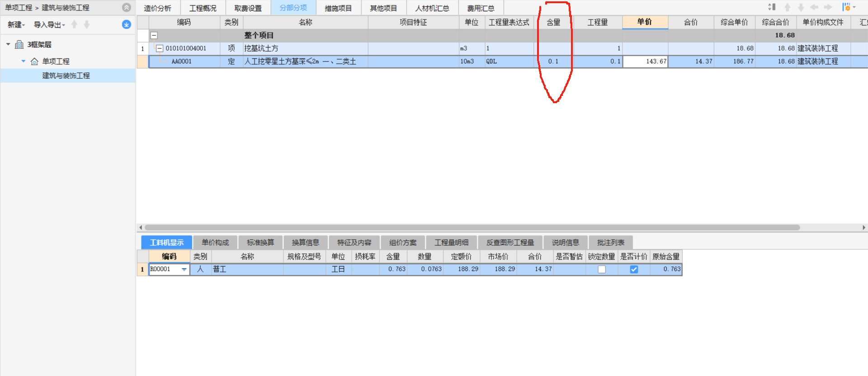The width and height of the screenshot is (868, 376).
Task: Open the 标准换算 bottom tab
Action: click(x=260, y=243)
